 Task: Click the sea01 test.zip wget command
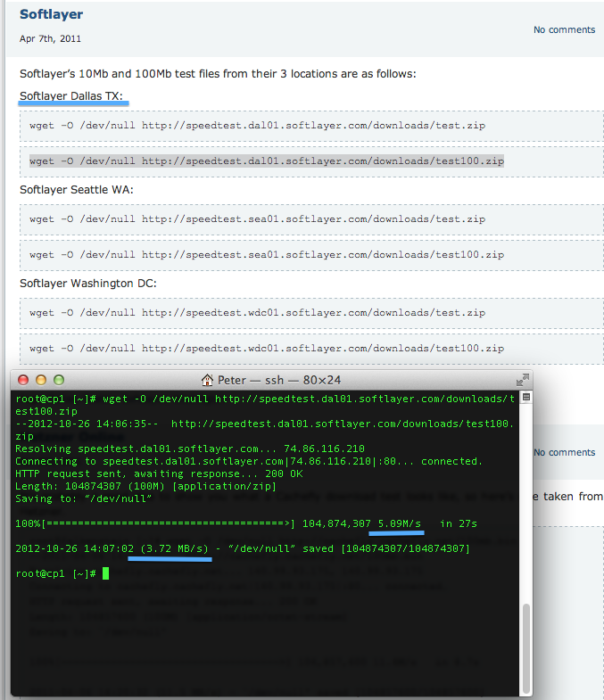point(257,219)
